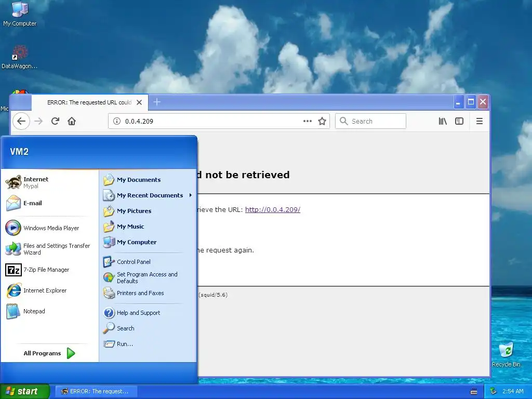
Task: Click ERROR taskbar button for the browser
Action: pyautogui.click(x=96, y=391)
